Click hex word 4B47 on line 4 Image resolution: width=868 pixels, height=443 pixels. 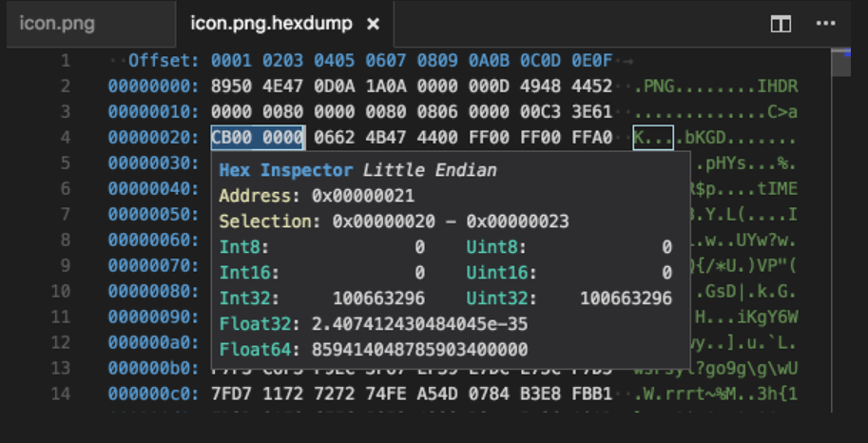coord(386,137)
